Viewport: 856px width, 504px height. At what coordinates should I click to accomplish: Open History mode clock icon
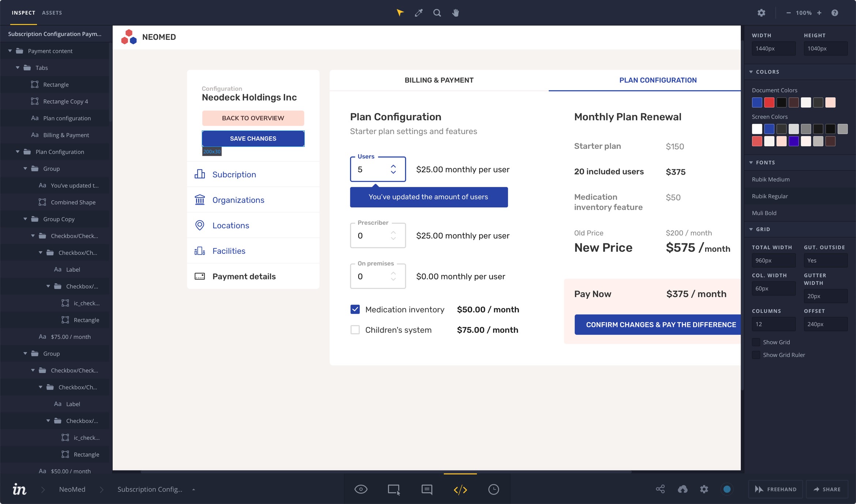click(x=493, y=489)
